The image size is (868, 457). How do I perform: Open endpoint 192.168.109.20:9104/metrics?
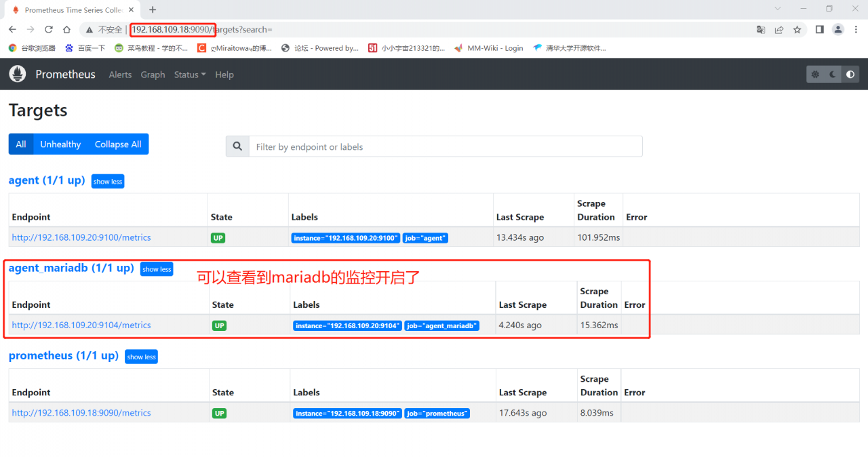tap(81, 325)
